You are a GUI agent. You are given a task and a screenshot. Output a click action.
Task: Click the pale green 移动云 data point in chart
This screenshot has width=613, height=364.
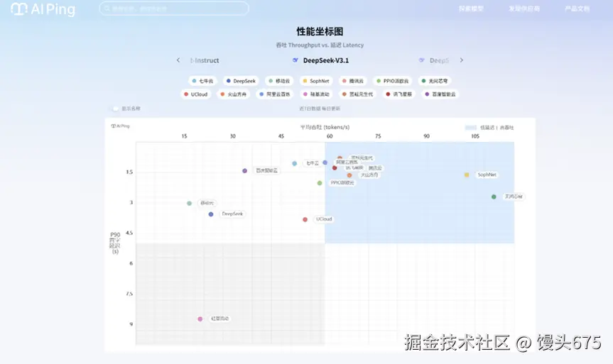pyautogui.click(x=189, y=204)
